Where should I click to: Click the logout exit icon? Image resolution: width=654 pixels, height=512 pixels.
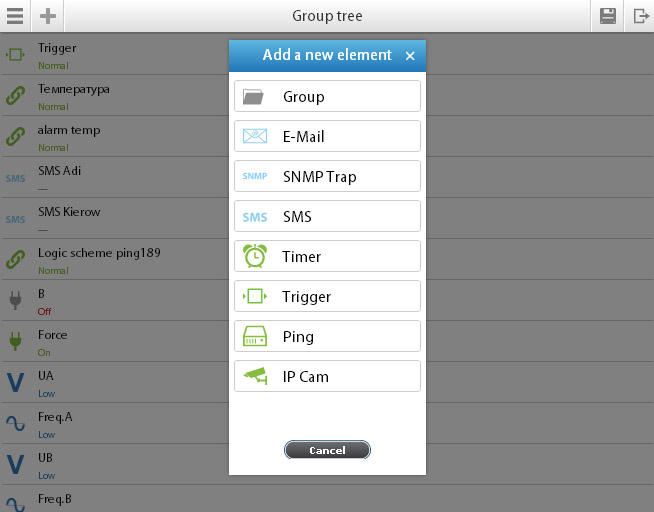pyautogui.click(x=641, y=16)
